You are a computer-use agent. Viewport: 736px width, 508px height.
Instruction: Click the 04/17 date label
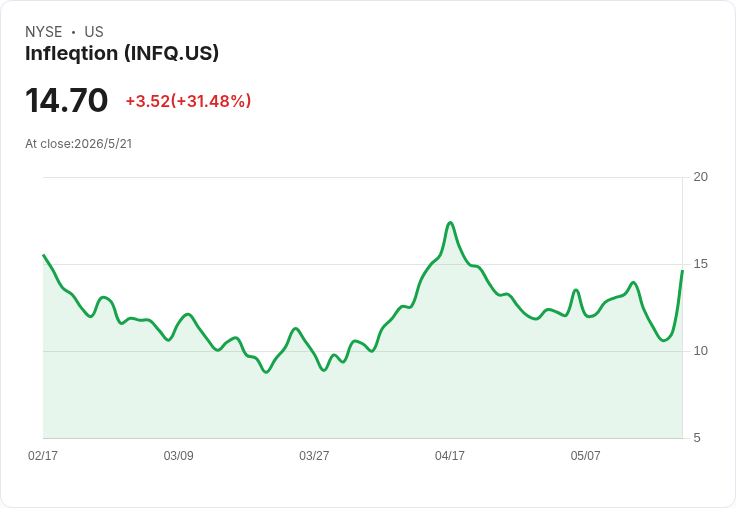[450, 455]
